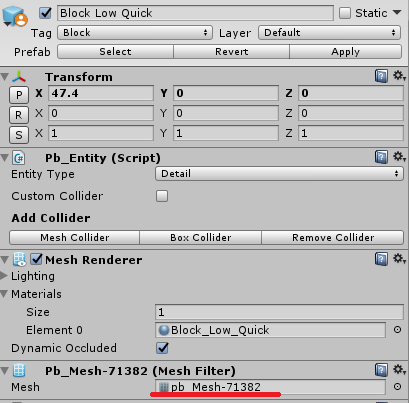The height and width of the screenshot is (403, 409).
Task: Open Entity Type dropdown showing Detail
Action: [279, 174]
